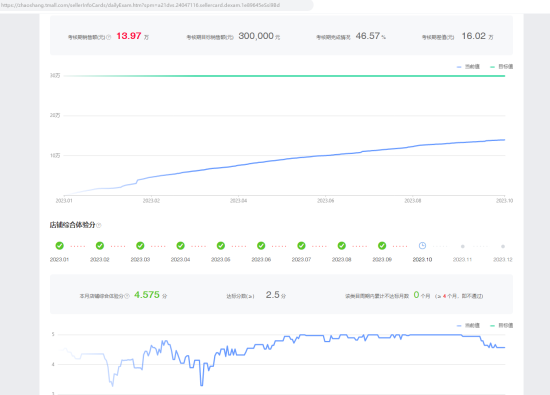
Task: Select the 2023.01 green checkmark step
Action: pos(60,246)
